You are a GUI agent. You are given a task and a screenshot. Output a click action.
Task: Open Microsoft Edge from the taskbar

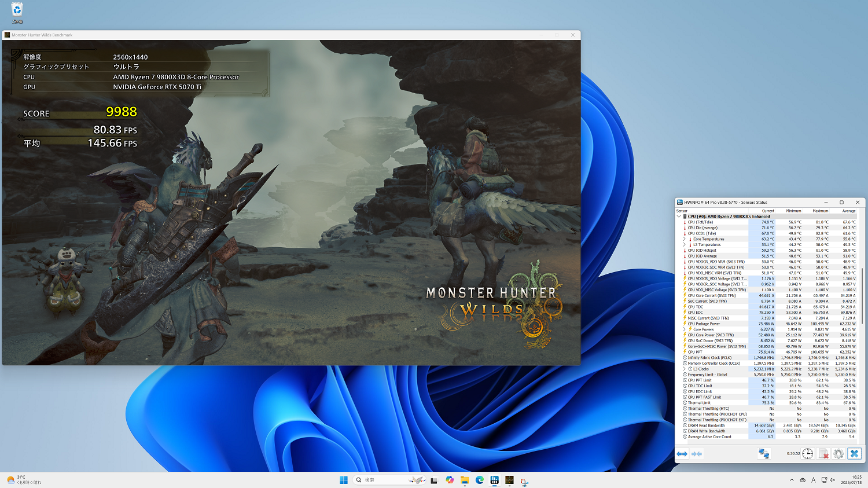click(x=480, y=480)
